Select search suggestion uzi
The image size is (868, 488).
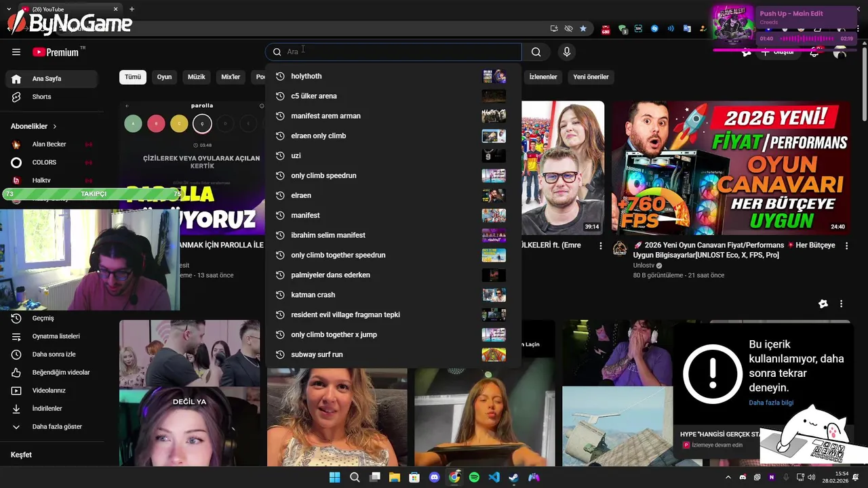tap(393, 156)
